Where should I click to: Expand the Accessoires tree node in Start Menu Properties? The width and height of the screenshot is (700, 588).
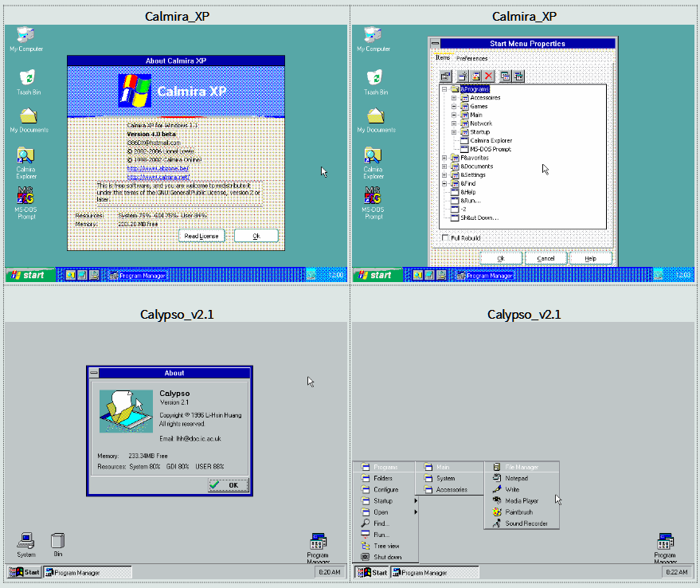click(454, 98)
